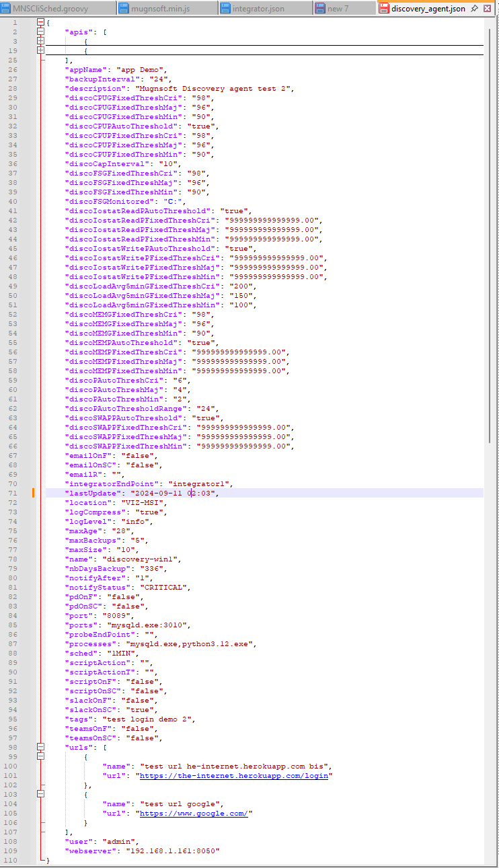The height and width of the screenshot is (868, 499).
Task: Click the "tags": "test login demo 2" line
Action: point(132,719)
